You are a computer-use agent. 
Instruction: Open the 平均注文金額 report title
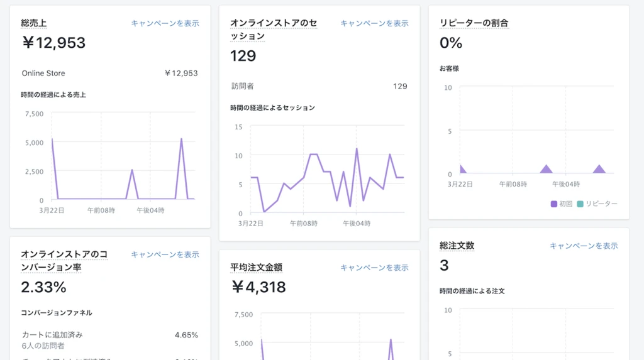[257, 268]
